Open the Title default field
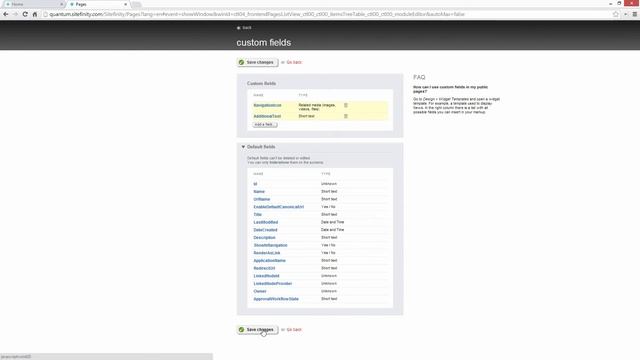The height and width of the screenshot is (360, 640). coord(258,215)
